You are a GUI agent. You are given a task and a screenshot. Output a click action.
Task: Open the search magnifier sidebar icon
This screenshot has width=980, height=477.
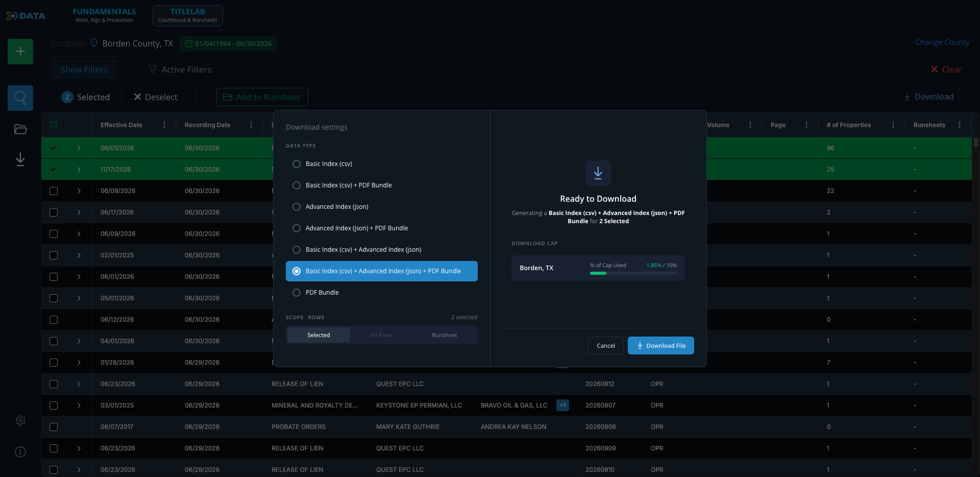click(x=20, y=98)
